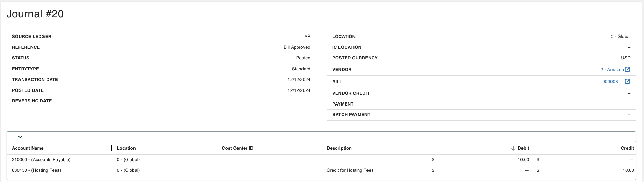Open the 000008 bill link

coord(610,82)
